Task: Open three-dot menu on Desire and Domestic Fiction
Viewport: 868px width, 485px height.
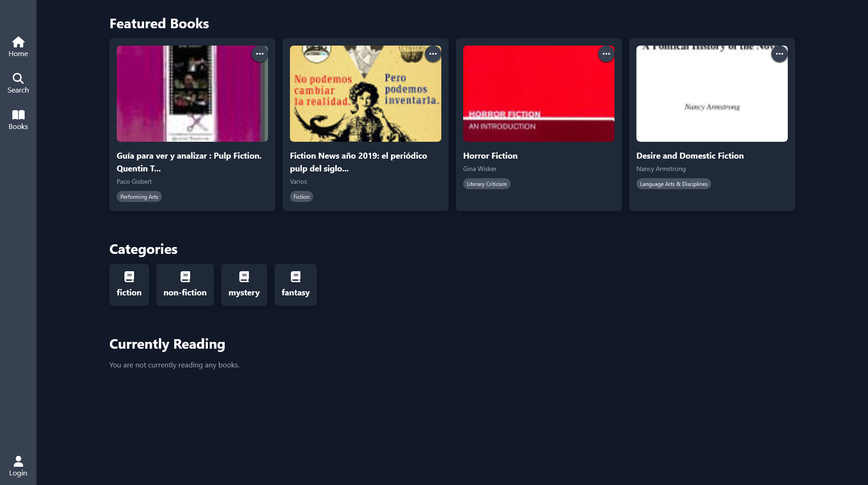Action: pyautogui.click(x=780, y=54)
